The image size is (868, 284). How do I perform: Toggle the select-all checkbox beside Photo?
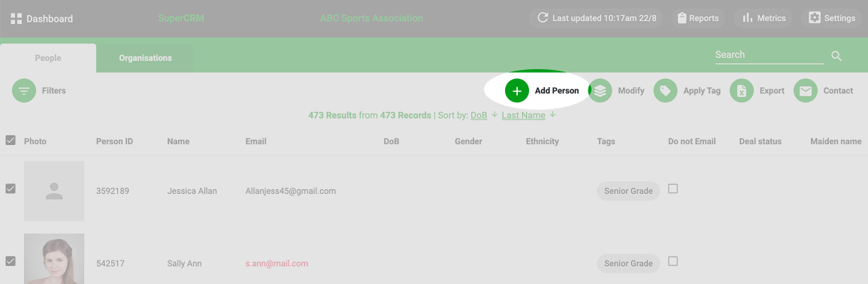(11, 140)
